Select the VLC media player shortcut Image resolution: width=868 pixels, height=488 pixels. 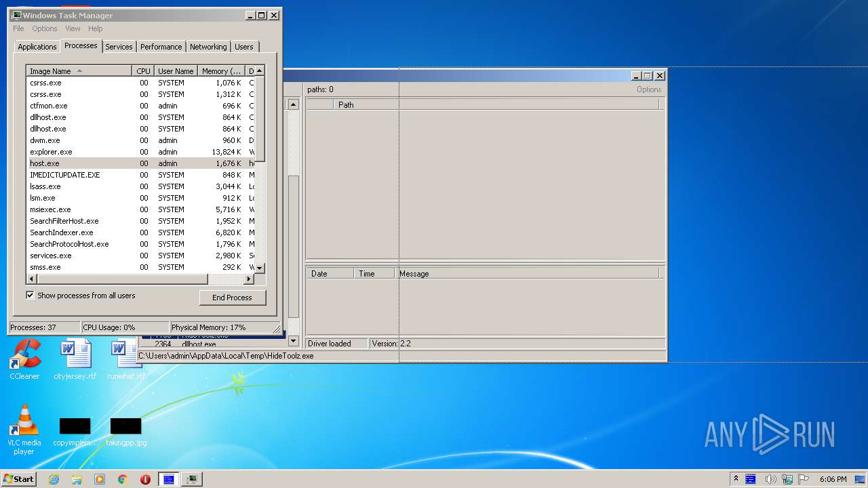24,430
